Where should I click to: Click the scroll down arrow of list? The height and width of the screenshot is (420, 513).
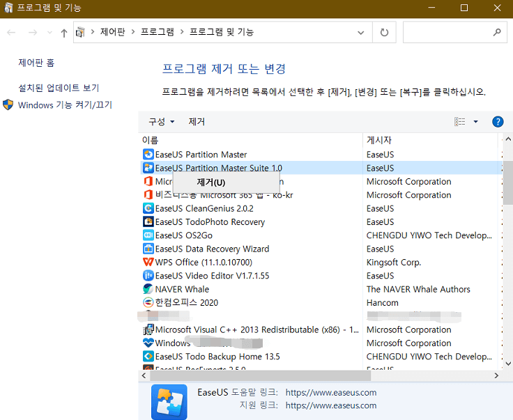pyautogui.click(x=507, y=364)
